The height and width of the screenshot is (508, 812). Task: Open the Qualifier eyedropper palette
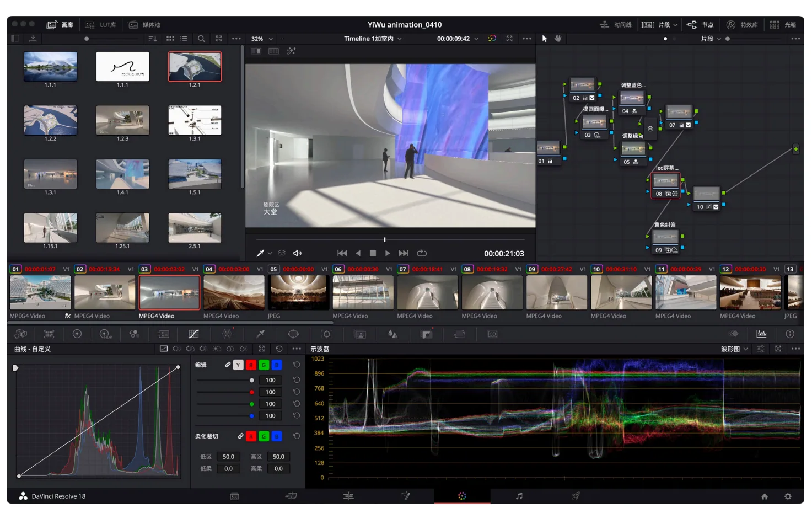pyautogui.click(x=261, y=334)
